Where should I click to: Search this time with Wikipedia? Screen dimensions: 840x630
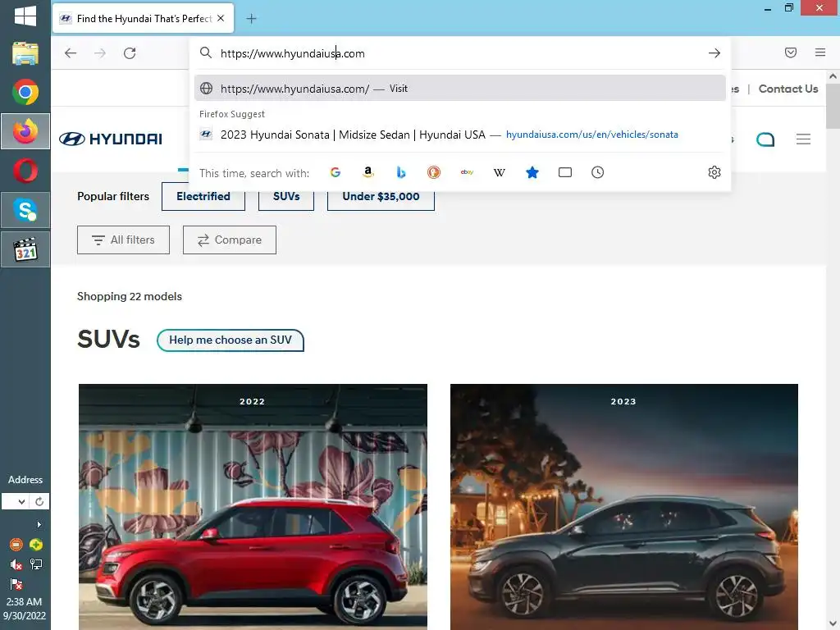point(500,172)
